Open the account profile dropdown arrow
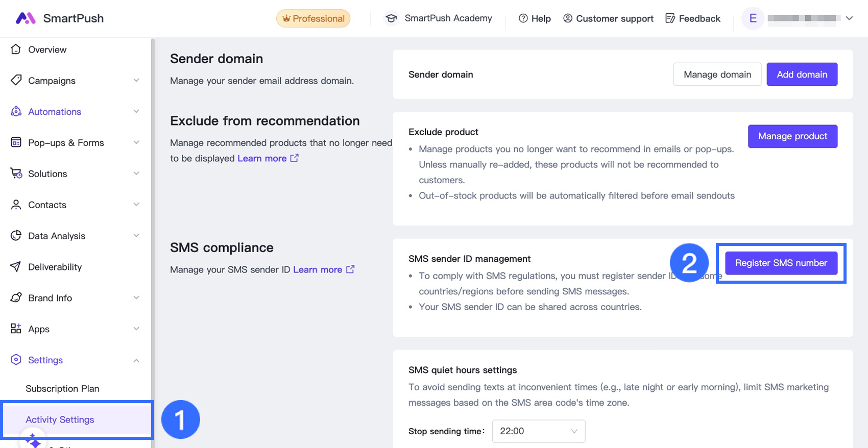Screen dimensions: 868x448 (849, 18)
